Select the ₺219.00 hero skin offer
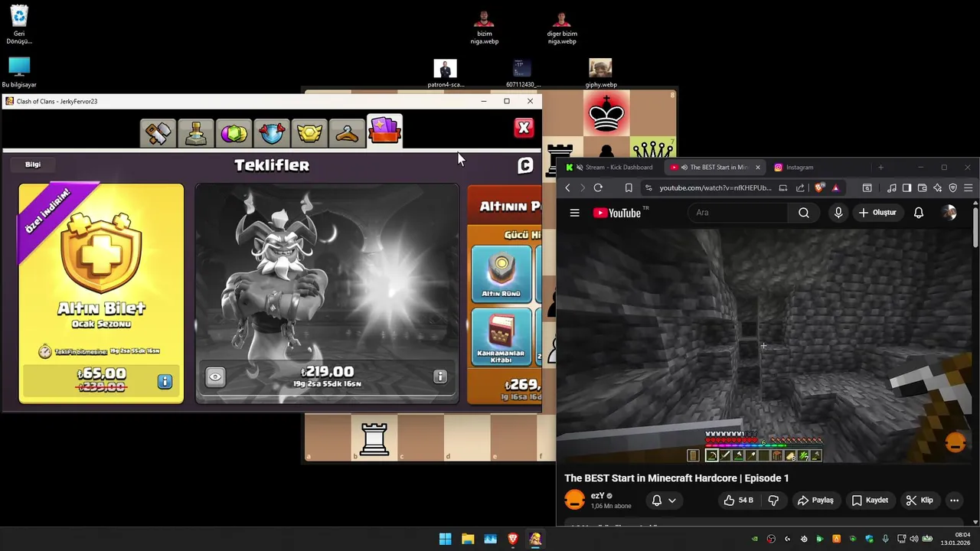This screenshot has width=980, height=551. 328,292
